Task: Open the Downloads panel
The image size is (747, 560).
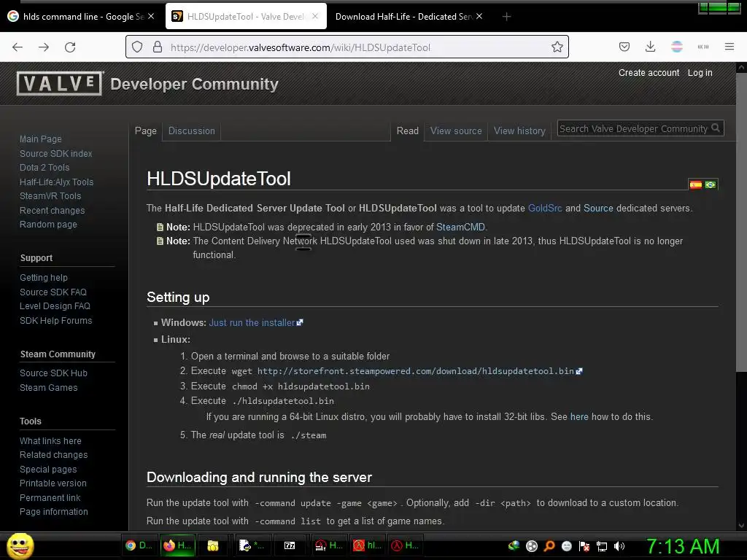Action: (650, 47)
